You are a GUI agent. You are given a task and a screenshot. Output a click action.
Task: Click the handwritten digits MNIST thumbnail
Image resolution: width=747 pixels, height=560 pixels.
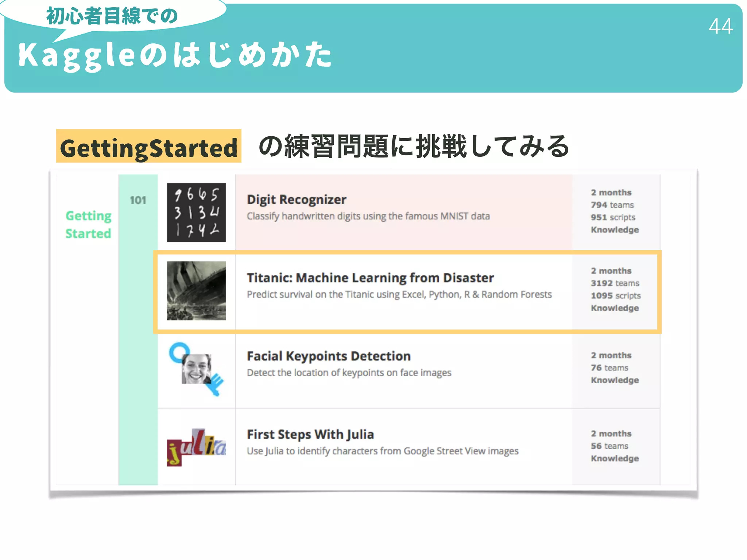pyautogui.click(x=196, y=212)
